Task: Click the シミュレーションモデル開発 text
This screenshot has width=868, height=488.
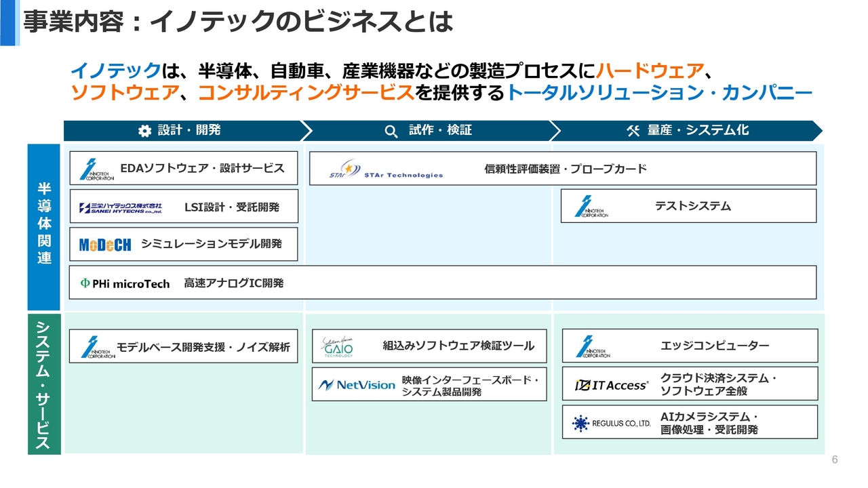Action: [212, 244]
